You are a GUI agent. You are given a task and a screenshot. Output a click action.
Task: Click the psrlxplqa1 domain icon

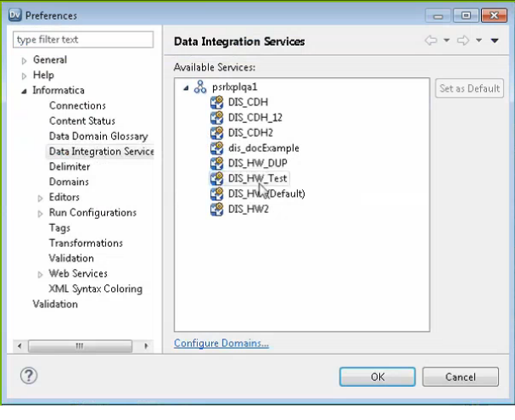pyautogui.click(x=200, y=87)
